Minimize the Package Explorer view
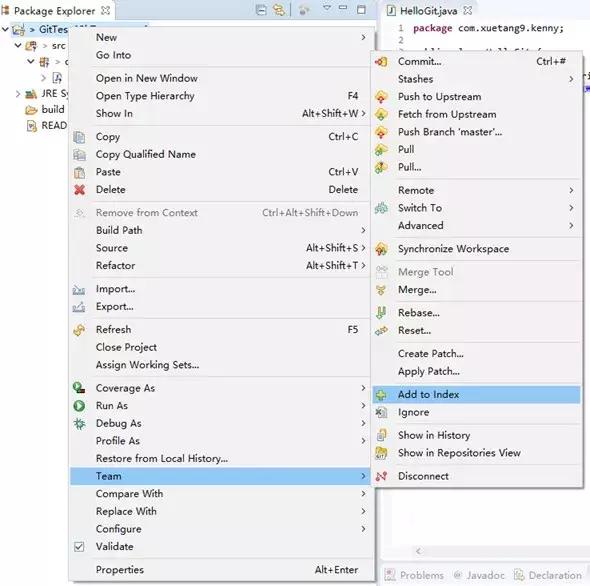Viewport: 590px width, 586px height. coord(343,8)
